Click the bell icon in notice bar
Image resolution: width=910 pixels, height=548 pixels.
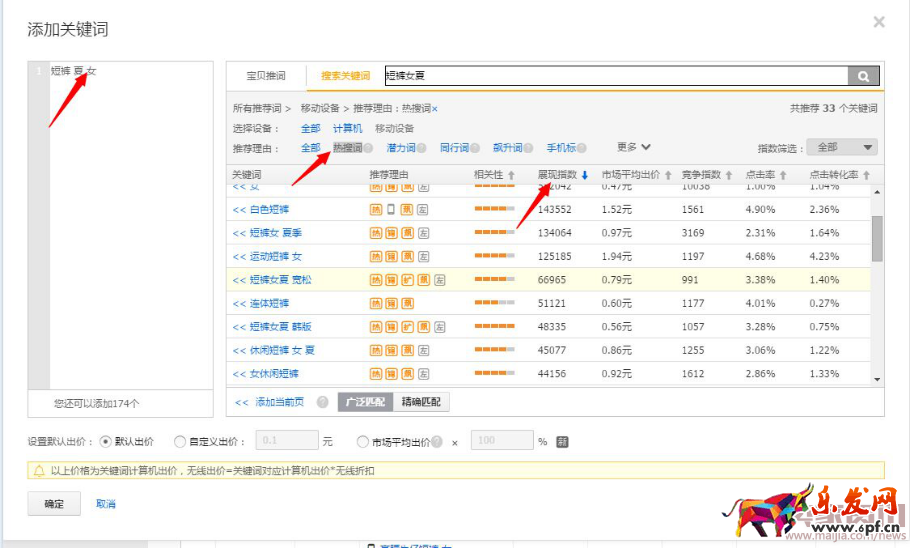pos(39,471)
